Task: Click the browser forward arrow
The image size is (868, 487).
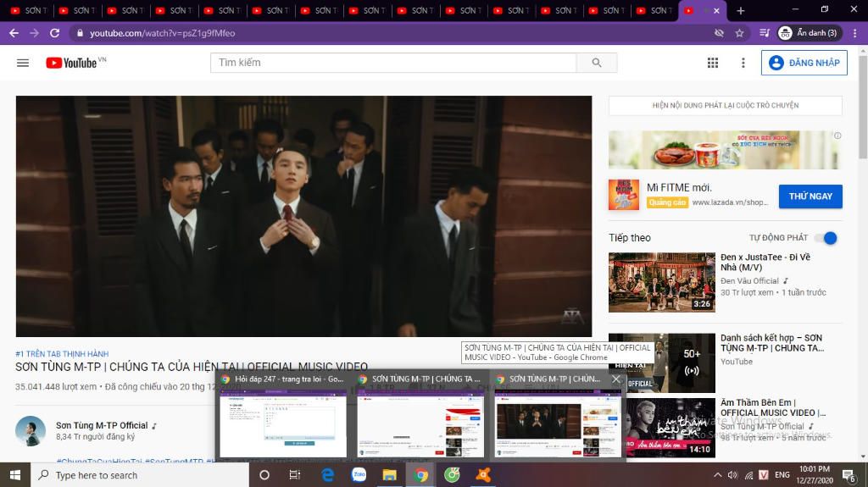Action: [x=34, y=33]
